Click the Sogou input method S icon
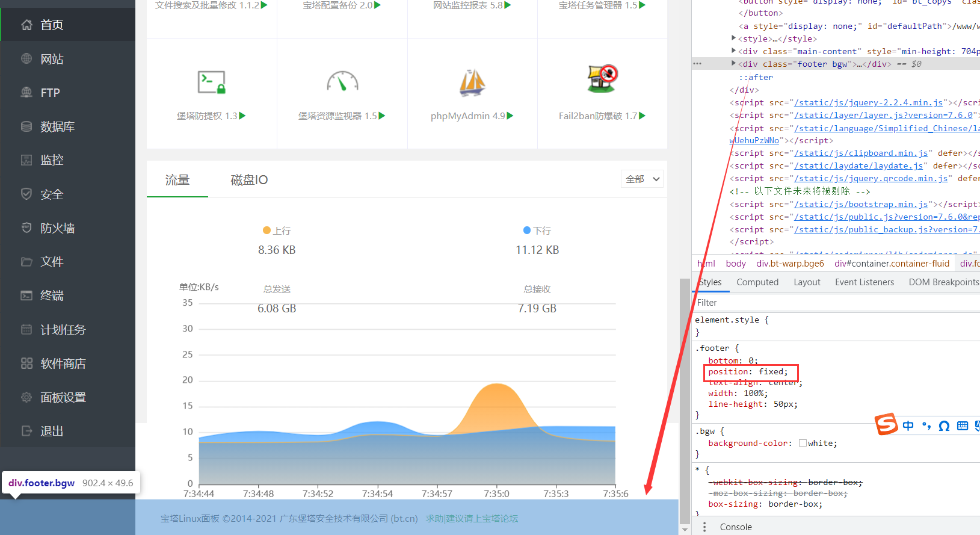The image size is (980, 535). (886, 424)
